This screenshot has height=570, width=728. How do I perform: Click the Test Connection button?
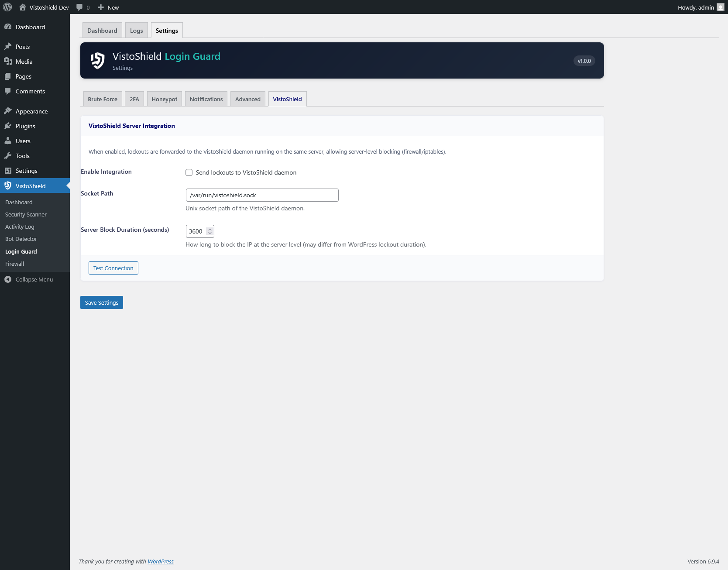tap(113, 268)
